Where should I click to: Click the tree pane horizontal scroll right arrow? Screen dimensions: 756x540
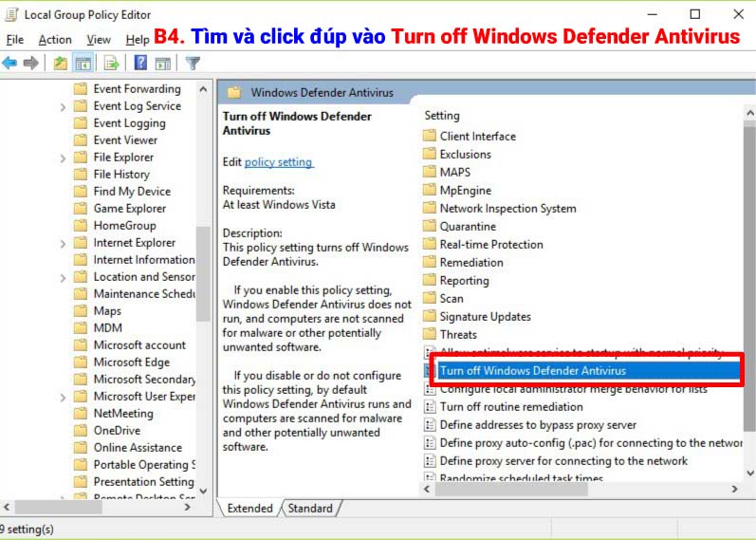188,507
